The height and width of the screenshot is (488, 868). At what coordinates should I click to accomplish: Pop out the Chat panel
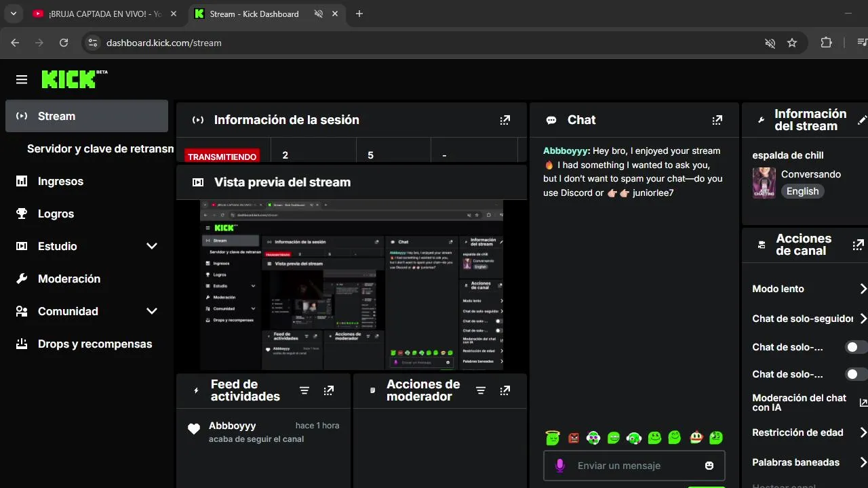tap(717, 120)
